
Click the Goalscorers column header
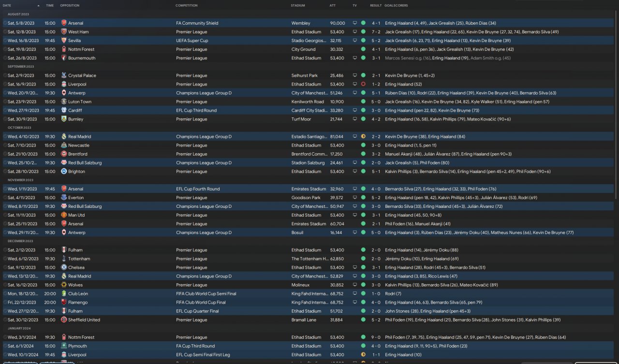396,5
